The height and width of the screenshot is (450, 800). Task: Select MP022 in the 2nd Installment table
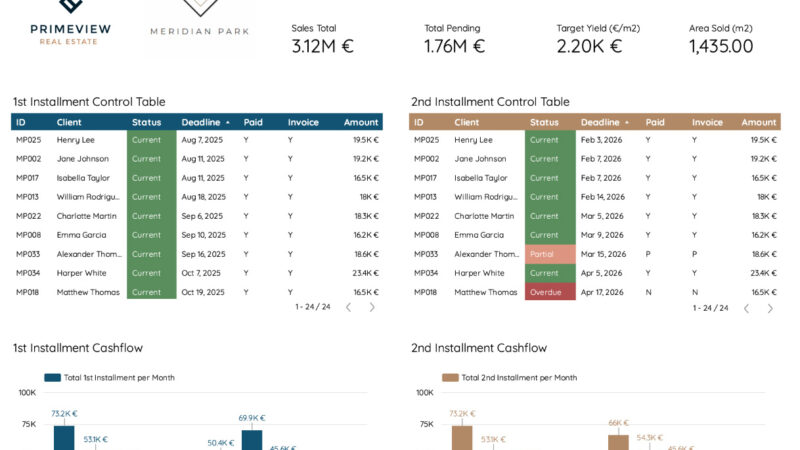427,216
